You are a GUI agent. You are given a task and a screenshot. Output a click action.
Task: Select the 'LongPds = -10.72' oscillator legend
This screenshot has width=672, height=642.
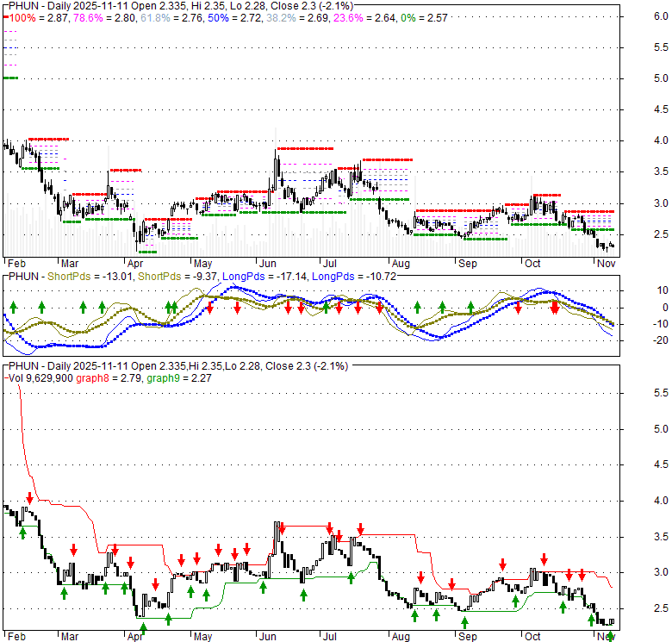click(x=354, y=277)
